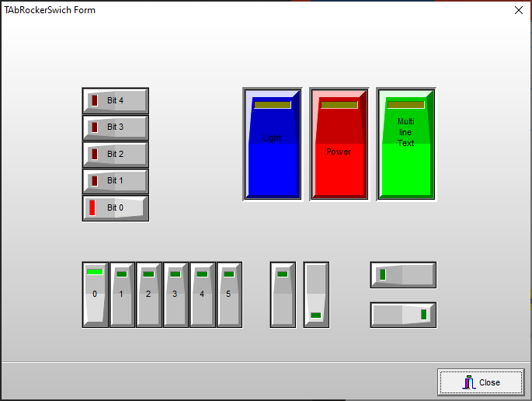Select rocker switch numbered 0

[x=96, y=295]
